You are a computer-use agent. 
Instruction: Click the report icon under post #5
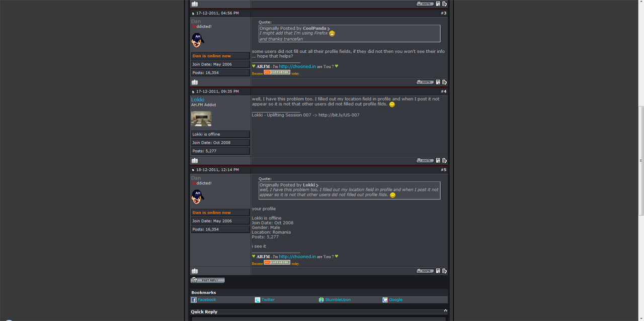(195, 271)
